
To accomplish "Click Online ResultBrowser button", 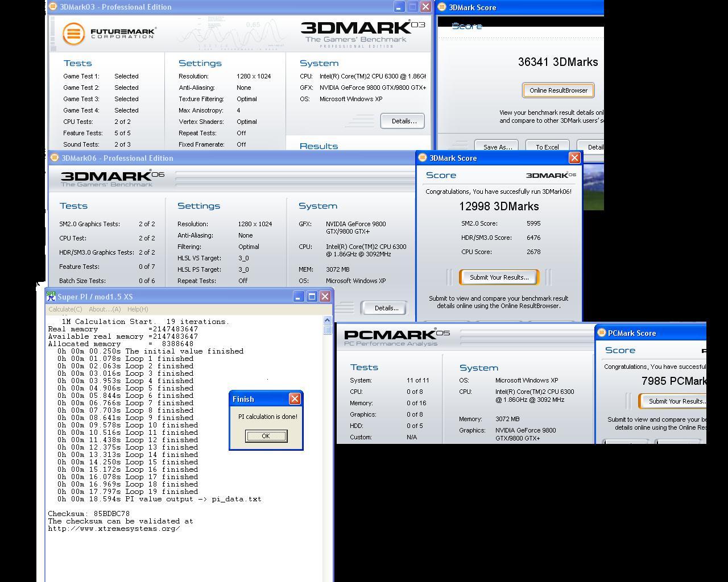I will tap(559, 90).
